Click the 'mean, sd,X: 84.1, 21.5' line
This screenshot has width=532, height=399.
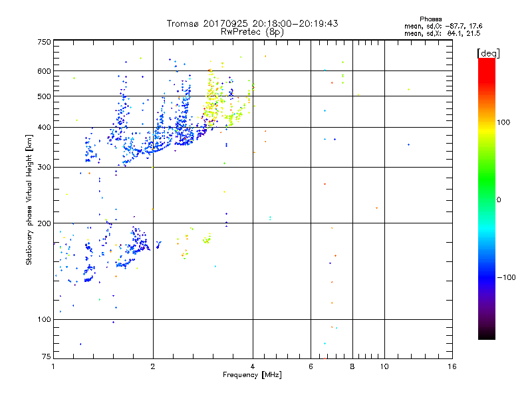tap(442, 33)
